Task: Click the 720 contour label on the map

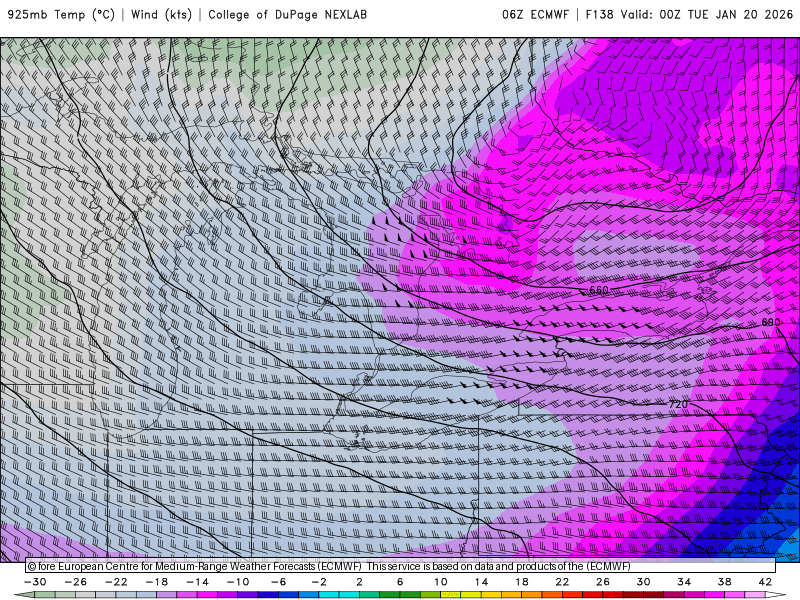Action: (678, 404)
